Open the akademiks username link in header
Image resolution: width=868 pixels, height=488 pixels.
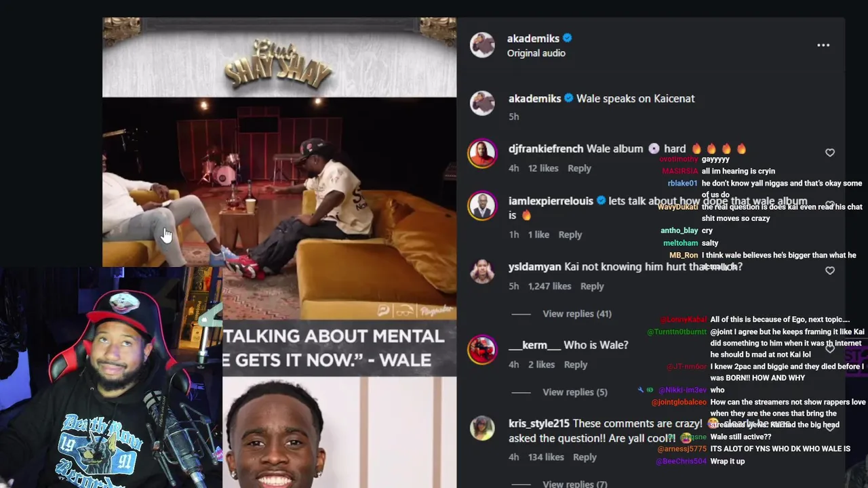[533, 39]
